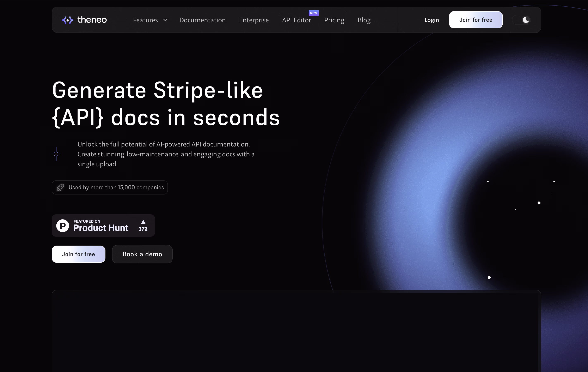Screen dimensions: 588x372
Task: Click the 'Generate Stripe-like' headline
Action: pos(166,104)
